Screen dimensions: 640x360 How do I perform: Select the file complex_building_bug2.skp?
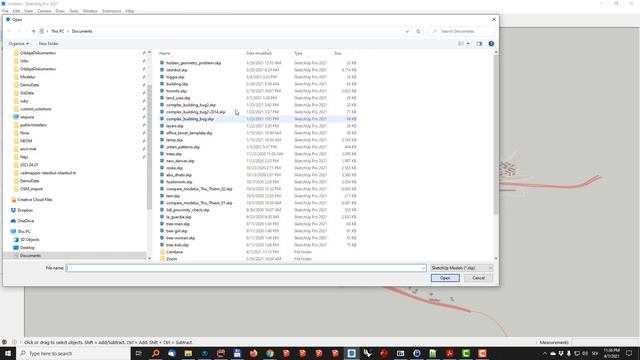click(x=191, y=105)
